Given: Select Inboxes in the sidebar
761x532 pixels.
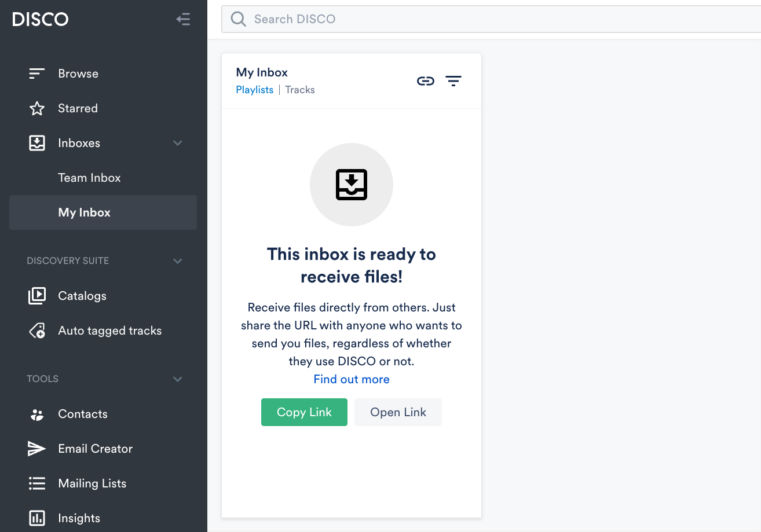Looking at the screenshot, I should [79, 143].
